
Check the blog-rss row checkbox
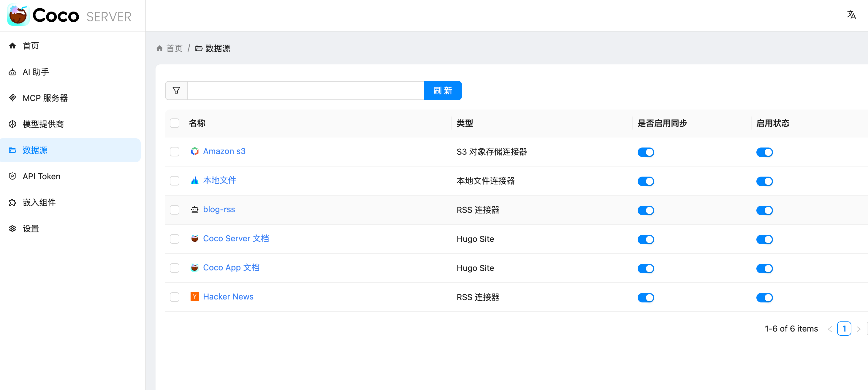175,210
